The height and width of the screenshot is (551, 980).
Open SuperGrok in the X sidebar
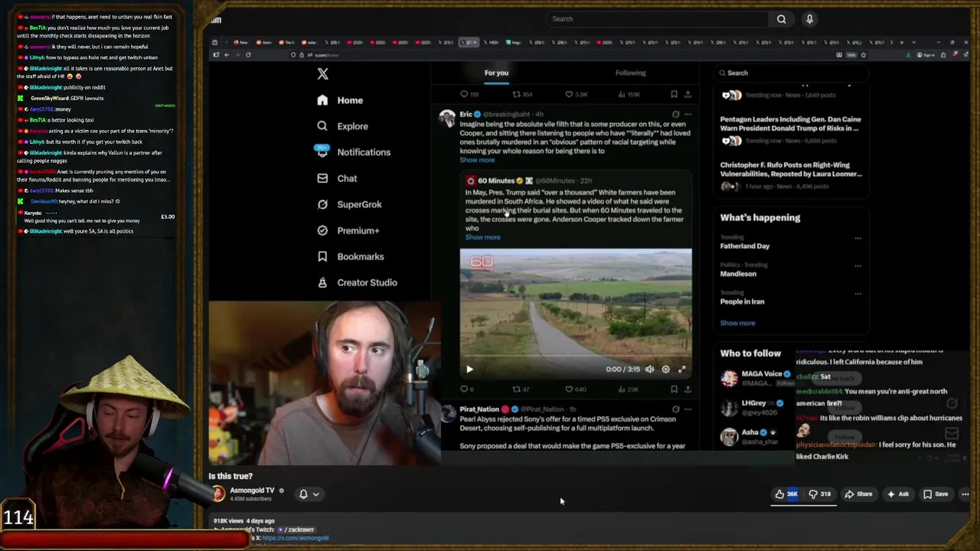coord(348,204)
